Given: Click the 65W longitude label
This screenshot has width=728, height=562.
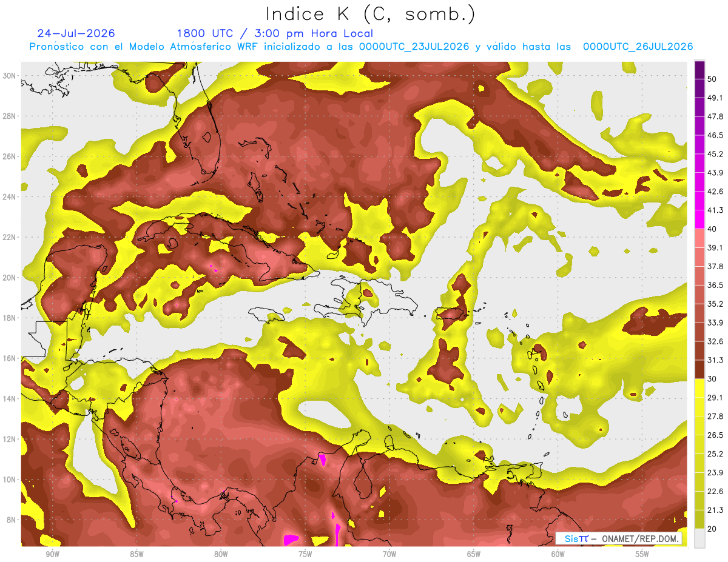Looking at the screenshot, I should click(x=474, y=554).
